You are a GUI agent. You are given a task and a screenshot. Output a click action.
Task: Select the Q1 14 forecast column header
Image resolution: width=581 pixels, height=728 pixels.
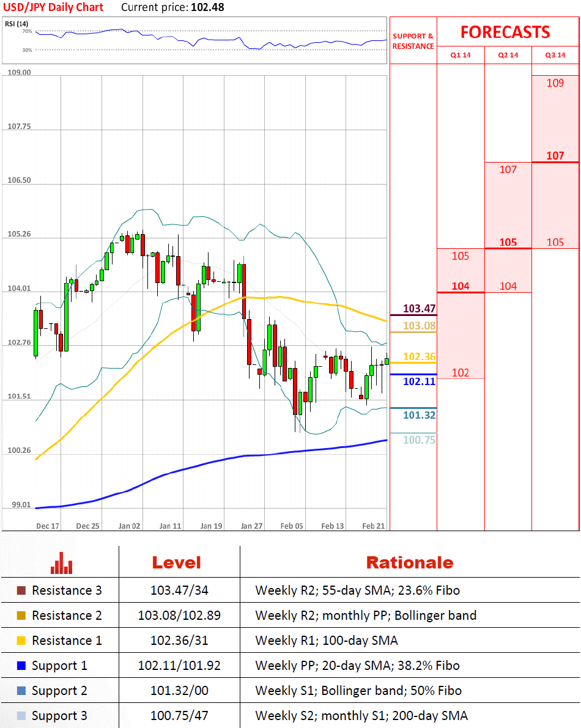[x=461, y=55]
